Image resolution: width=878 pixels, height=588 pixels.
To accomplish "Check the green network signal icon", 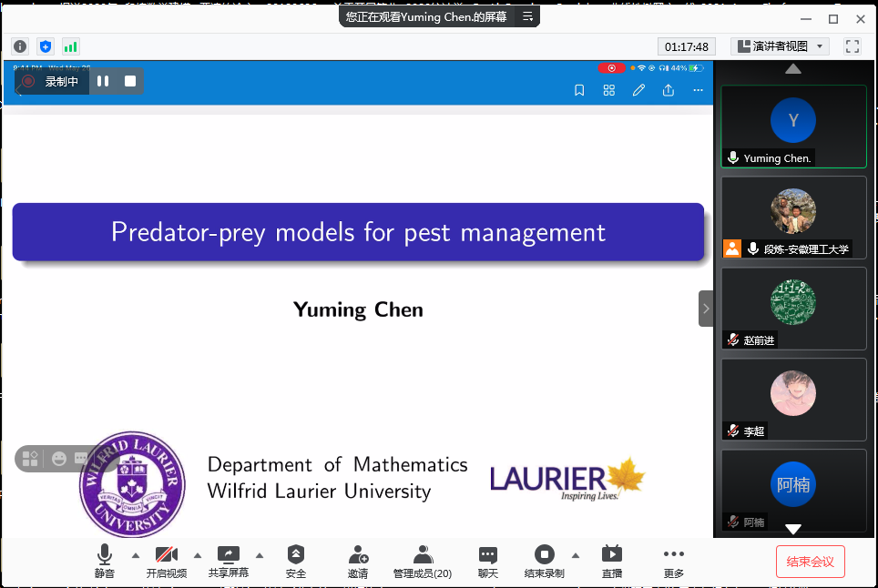I will coord(70,46).
